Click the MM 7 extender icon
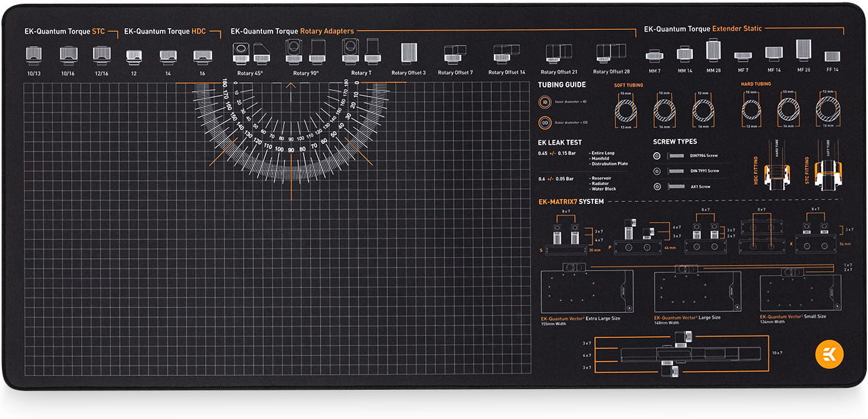The height and width of the screenshot is (419, 868). [x=654, y=56]
